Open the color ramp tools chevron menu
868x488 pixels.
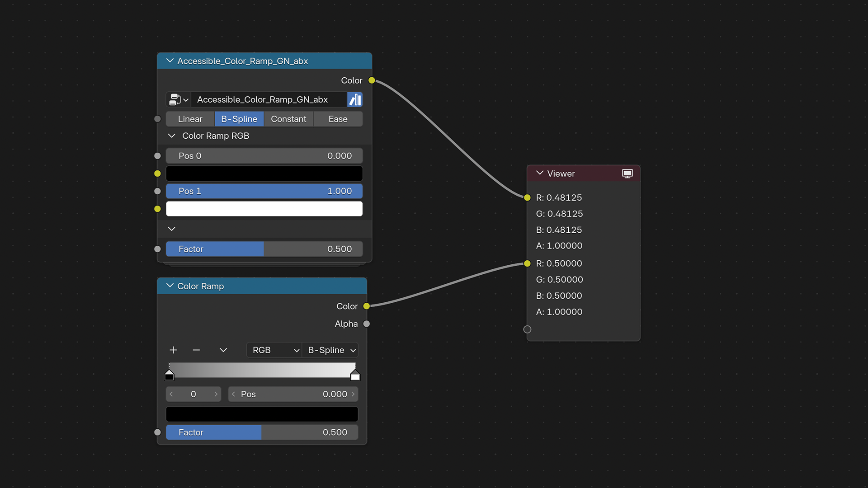pos(223,350)
